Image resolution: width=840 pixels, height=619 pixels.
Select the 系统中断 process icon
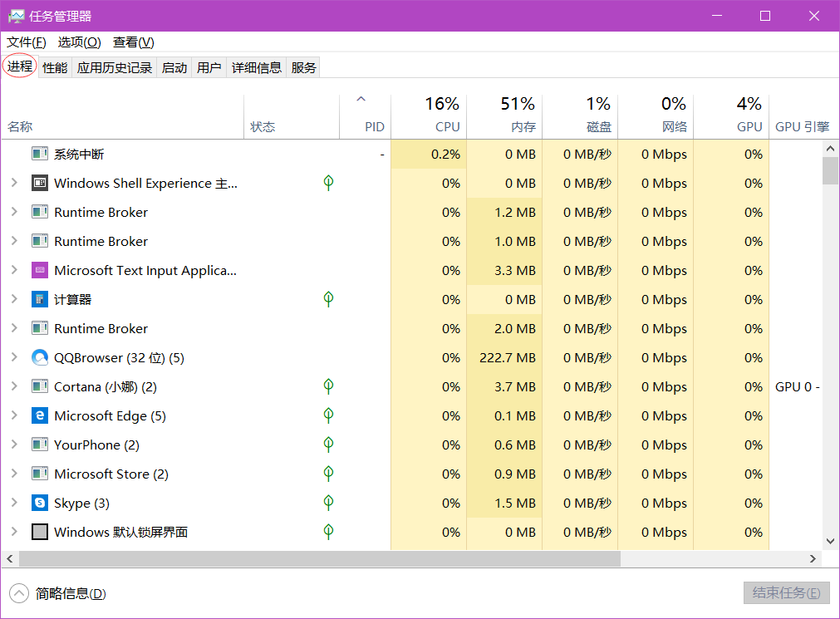point(40,155)
